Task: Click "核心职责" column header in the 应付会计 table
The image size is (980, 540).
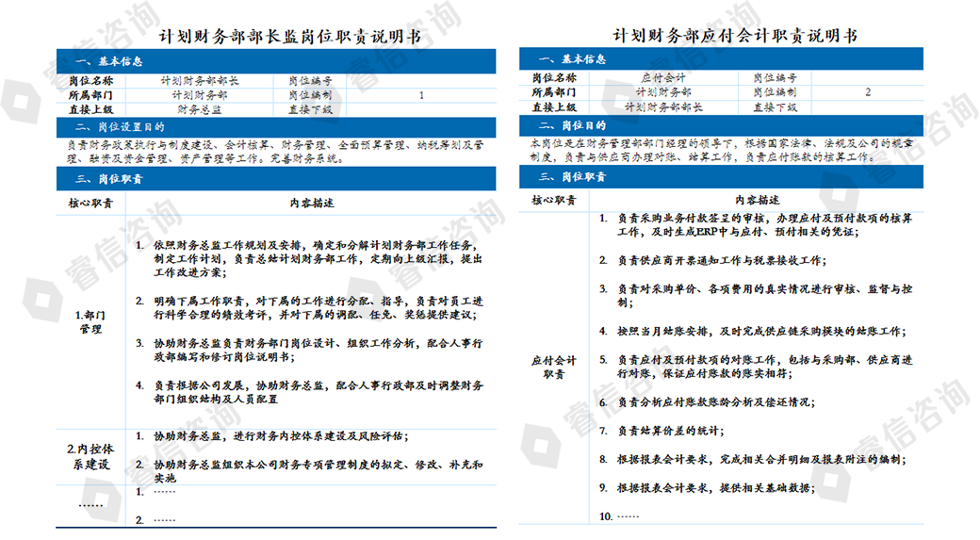Action: (554, 200)
